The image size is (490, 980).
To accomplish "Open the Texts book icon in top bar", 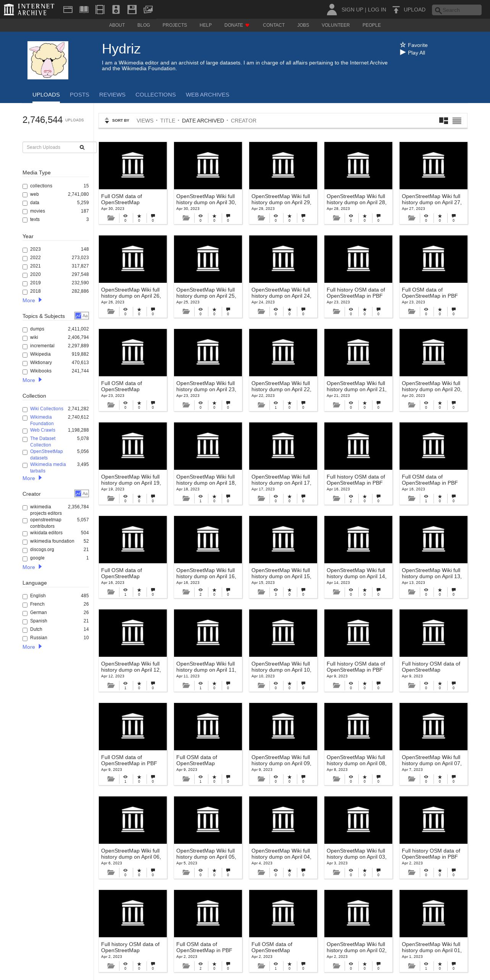I will (x=84, y=10).
